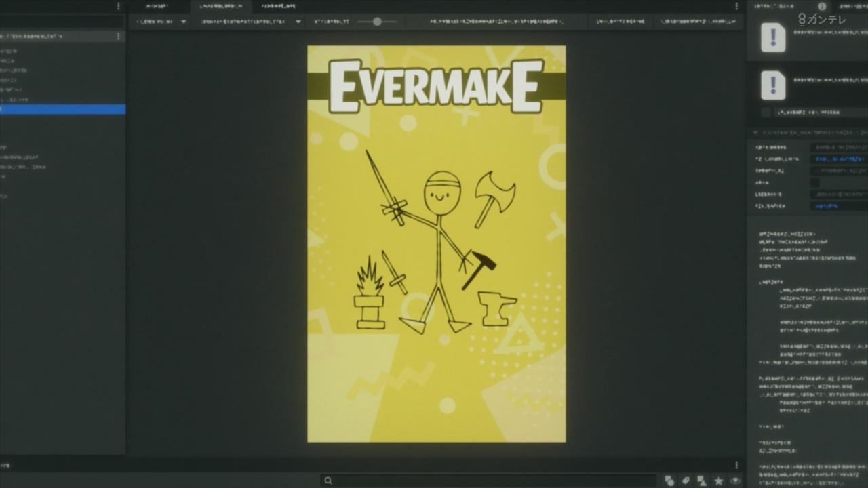Select the highlighted blue row in left list
868x488 pixels.
click(x=62, y=109)
